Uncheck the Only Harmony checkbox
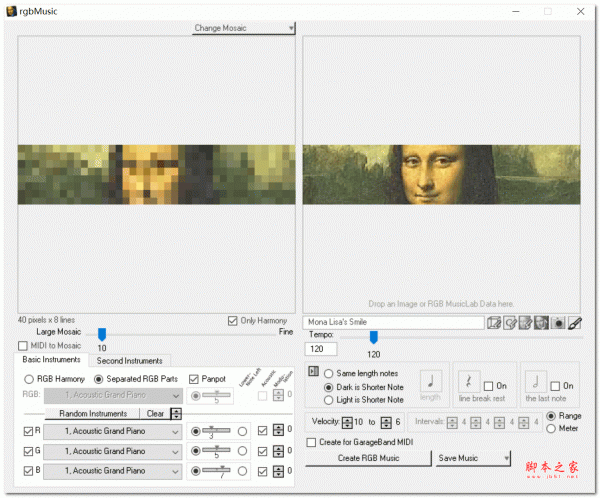This screenshot has width=600, height=498. pos(233,321)
